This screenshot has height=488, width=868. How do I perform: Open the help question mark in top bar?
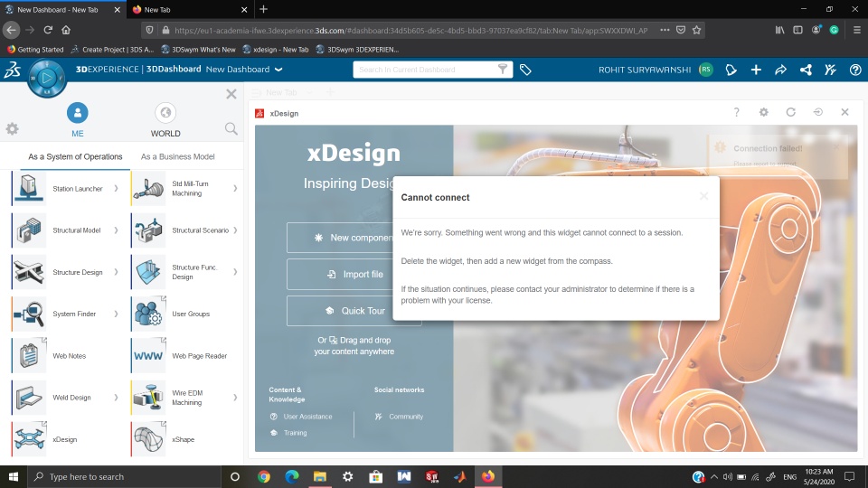point(855,70)
